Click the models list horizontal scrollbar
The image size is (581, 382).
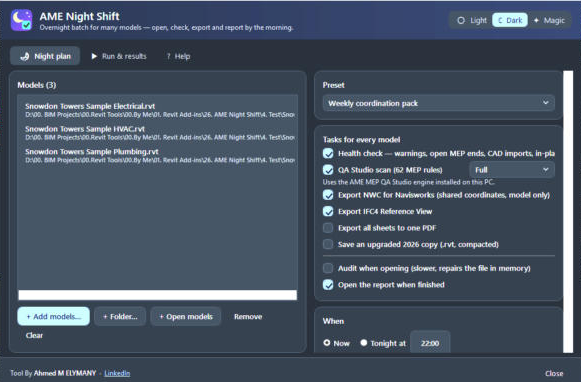pos(157,295)
